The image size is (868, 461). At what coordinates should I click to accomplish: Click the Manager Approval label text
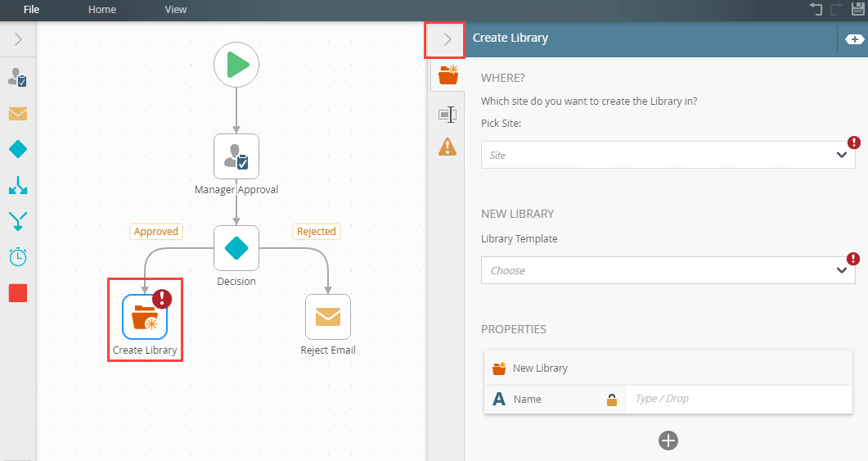pos(236,189)
